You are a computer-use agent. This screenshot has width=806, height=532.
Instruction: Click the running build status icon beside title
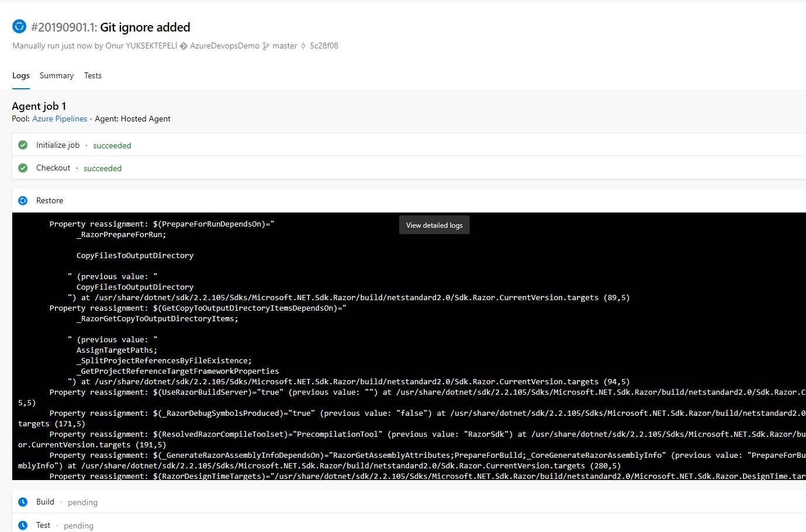pyautogui.click(x=19, y=27)
